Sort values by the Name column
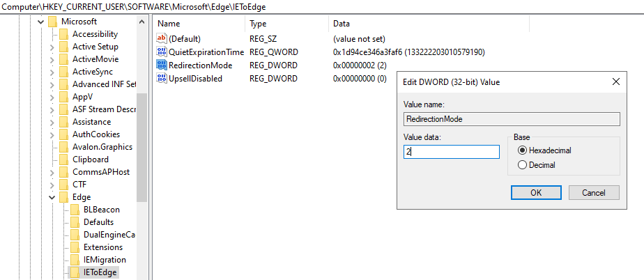This screenshot has width=644, height=280. click(x=199, y=24)
